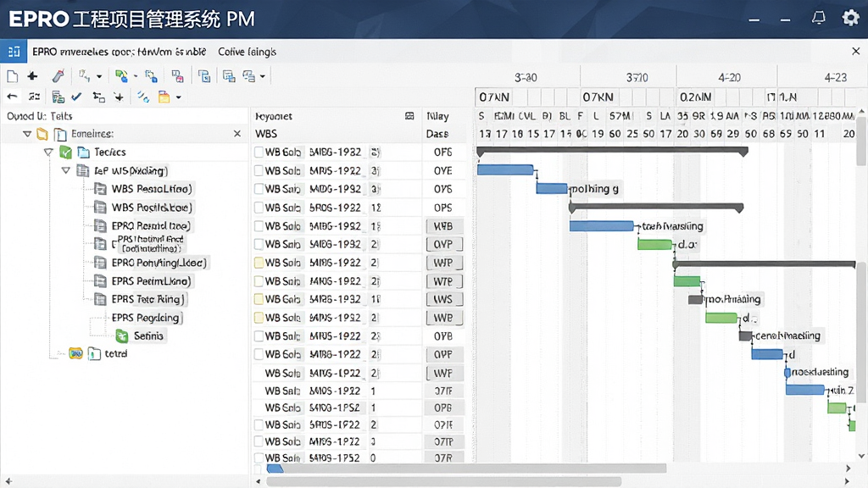This screenshot has width=868, height=488.
Task: Click the shuffle swap arrows icon
Action: click(34, 97)
